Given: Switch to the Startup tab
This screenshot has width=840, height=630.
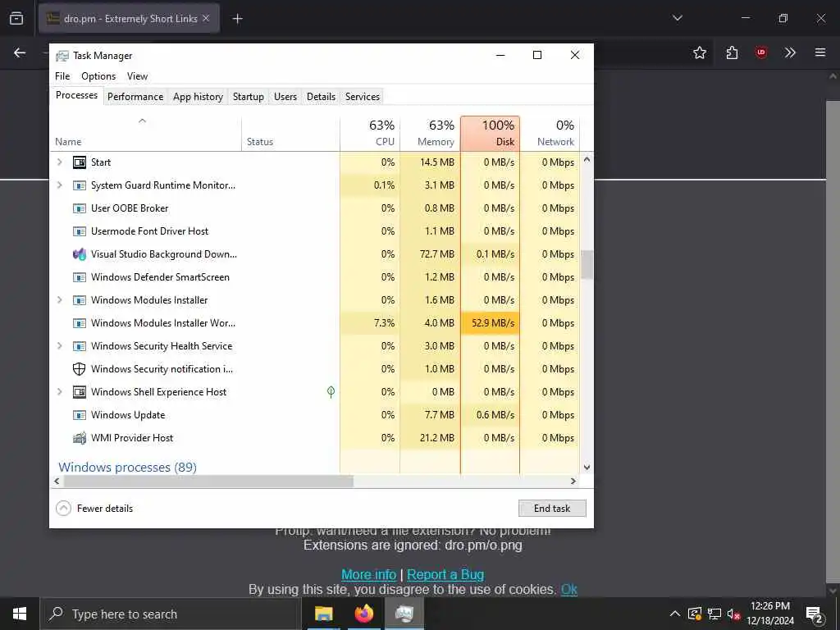Looking at the screenshot, I should (x=248, y=97).
